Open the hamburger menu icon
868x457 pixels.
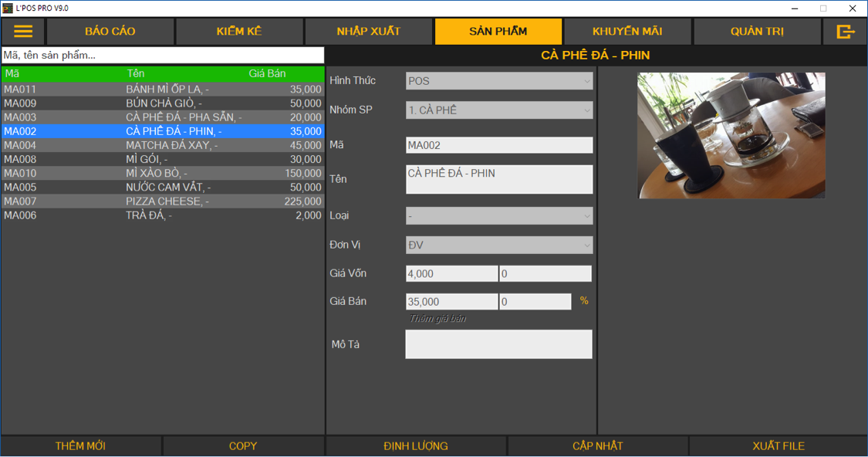(23, 32)
